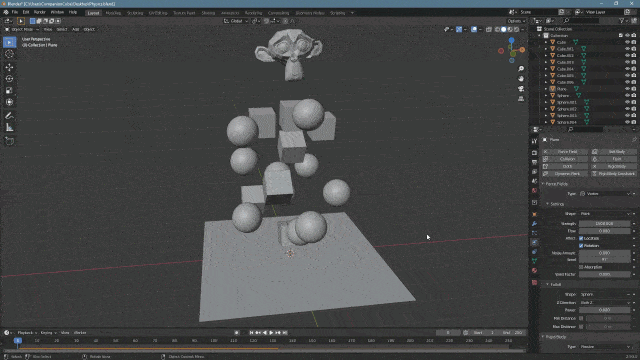
Task: Hide Plane object with eye icon
Action: click(x=627, y=89)
